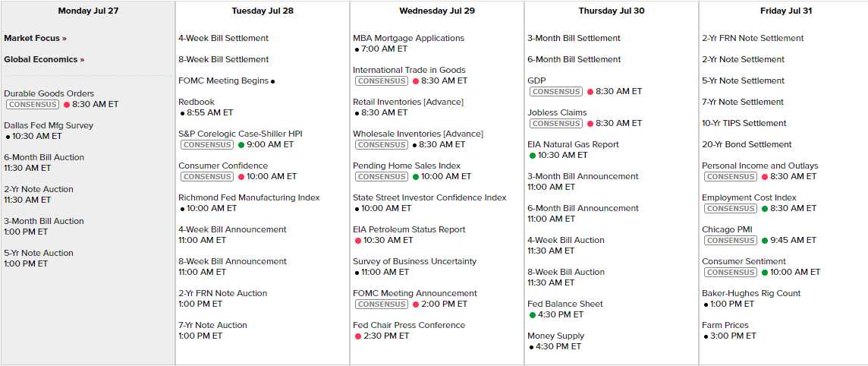868x366 pixels.
Task: Click the black dot after FOMC Meeting Begins
Action: [272, 81]
